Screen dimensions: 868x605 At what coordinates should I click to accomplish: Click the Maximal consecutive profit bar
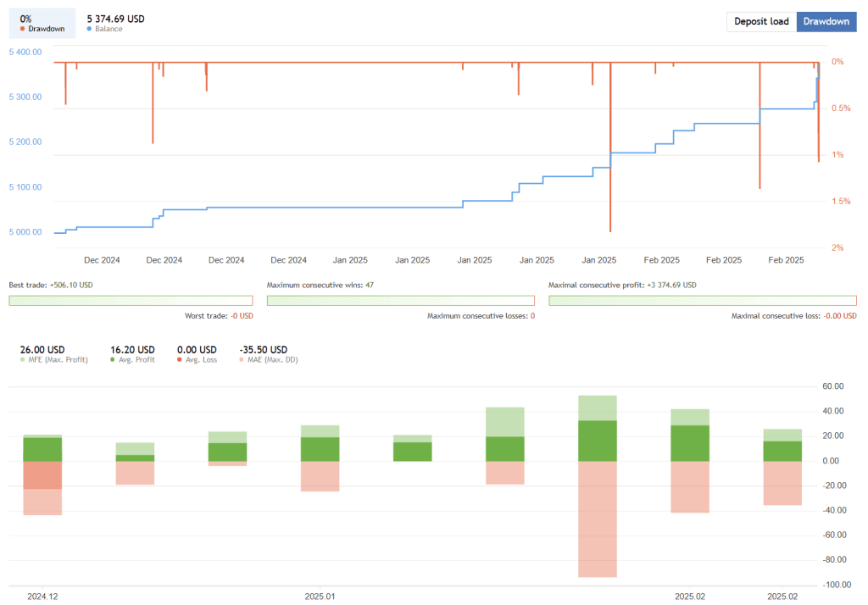pyautogui.click(x=702, y=300)
